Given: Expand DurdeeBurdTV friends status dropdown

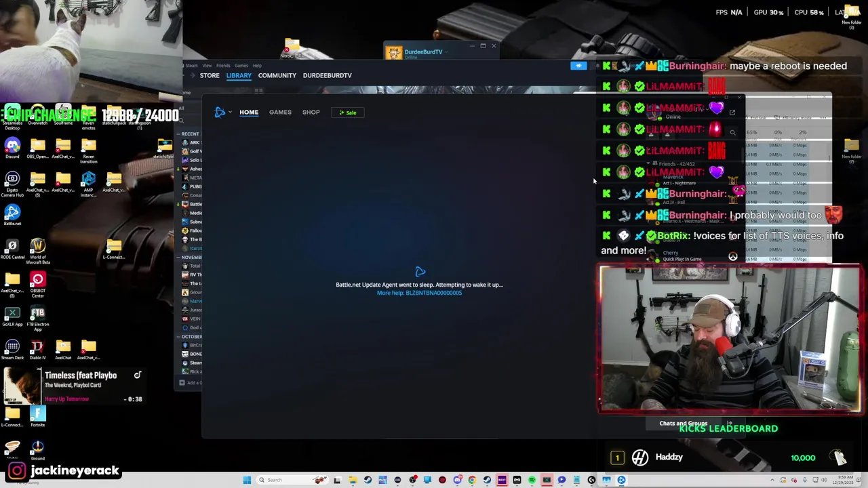Looking at the screenshot, I should pos(446,52).
